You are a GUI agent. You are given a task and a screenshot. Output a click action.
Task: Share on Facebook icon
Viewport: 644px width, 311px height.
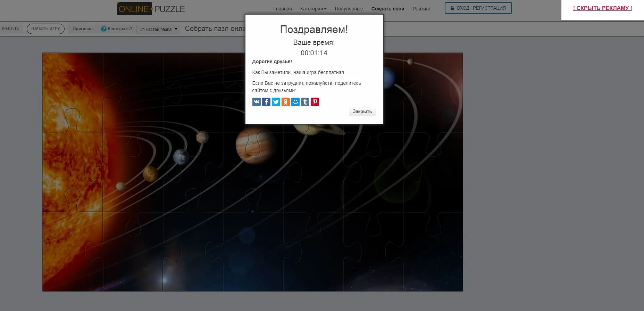click(x=266, y=102)
